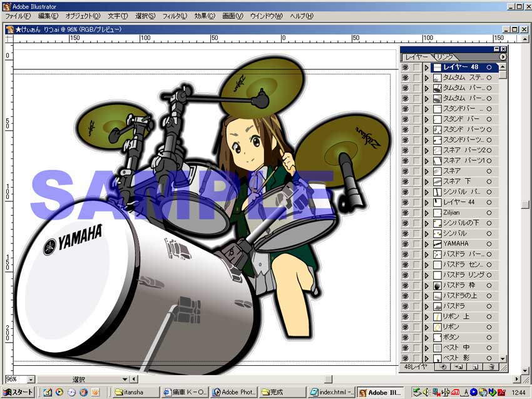
Task: Switch to the index.html taskbar window
Action: pyautogui.click(x=332, y=392)
